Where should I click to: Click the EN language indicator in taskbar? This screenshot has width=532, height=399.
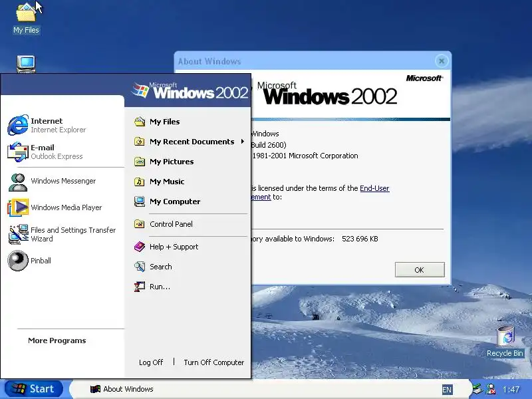tap(447, 390)
